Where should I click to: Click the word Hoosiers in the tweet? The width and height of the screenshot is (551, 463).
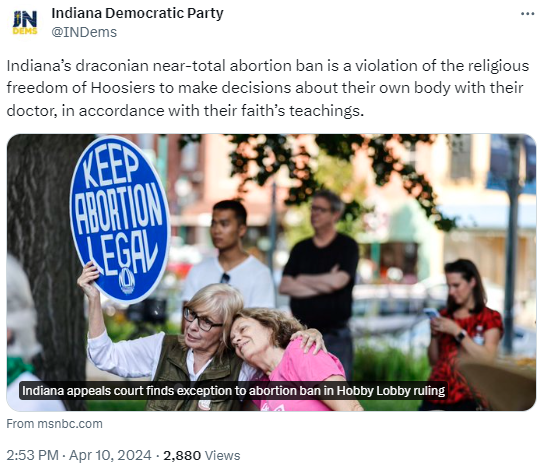click(123, 88)
